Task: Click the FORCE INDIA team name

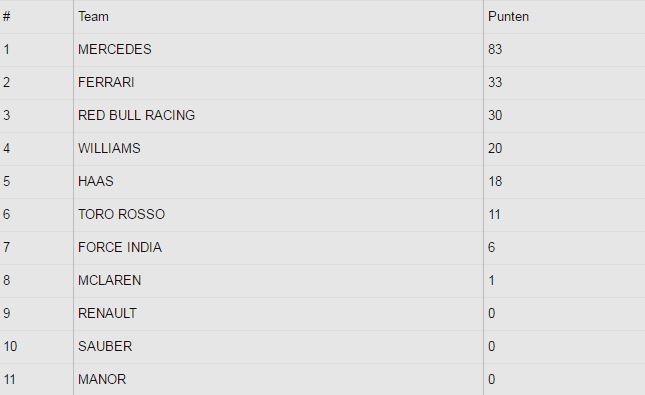Action: 120,247
